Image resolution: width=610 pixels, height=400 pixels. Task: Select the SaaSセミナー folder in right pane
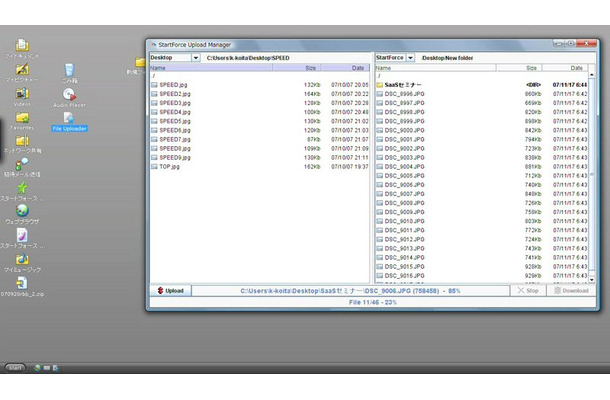click(482, 84)
